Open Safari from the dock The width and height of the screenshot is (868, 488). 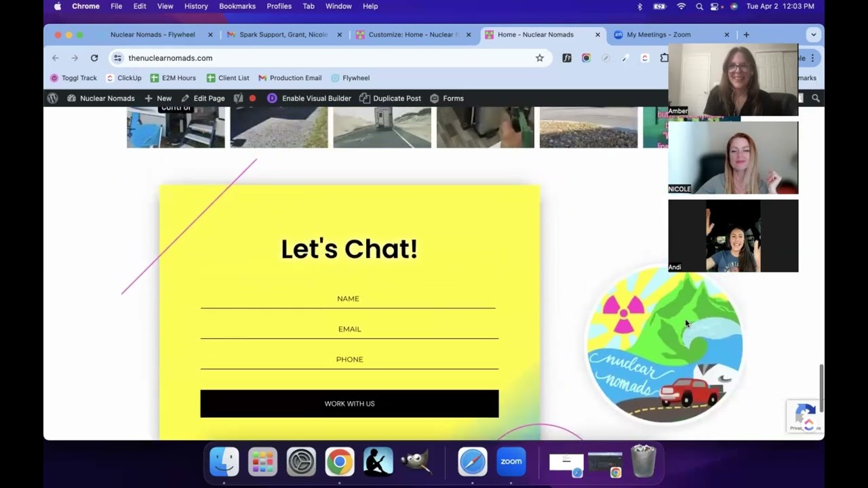tap(473, 462)
